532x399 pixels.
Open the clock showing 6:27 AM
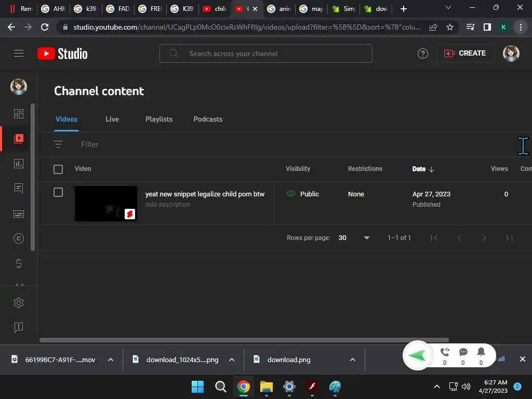[493, 387]
